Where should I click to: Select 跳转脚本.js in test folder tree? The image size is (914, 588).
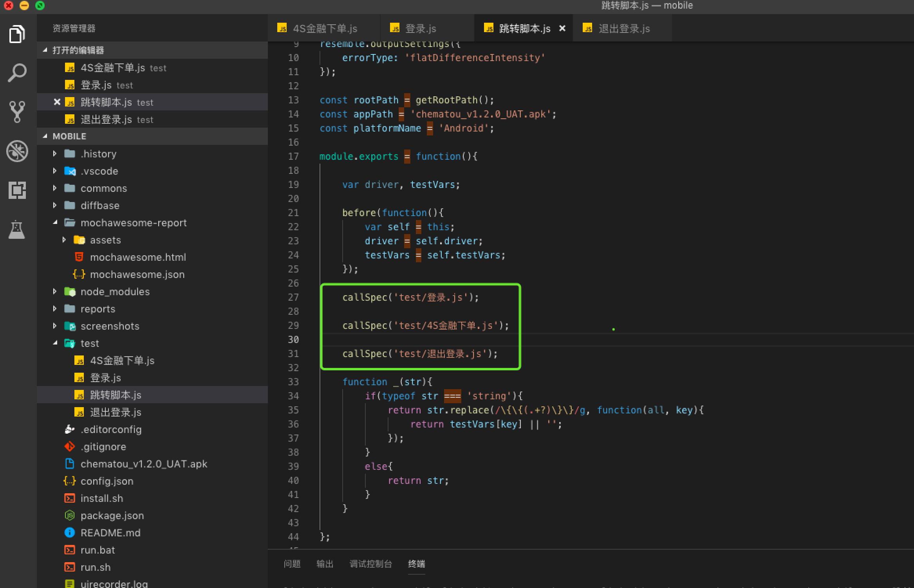point(152,395)
